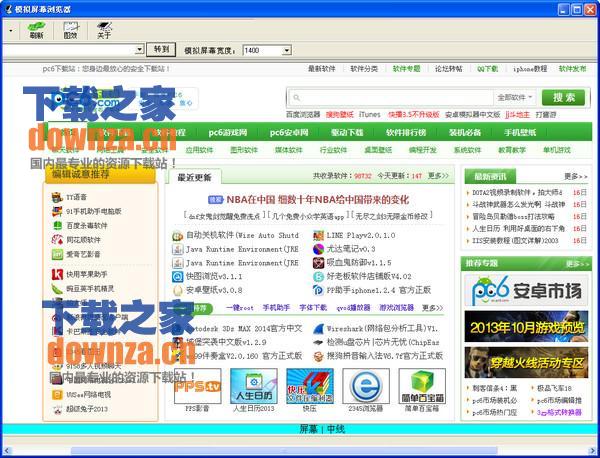Open the 2013年10月游戏预览 banner

pyautogui.click(x=526, y=326)
